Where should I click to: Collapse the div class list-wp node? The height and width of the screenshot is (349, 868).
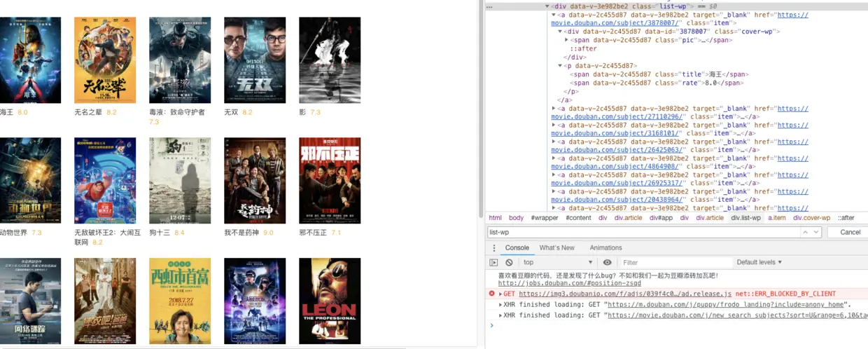(547, 6)
